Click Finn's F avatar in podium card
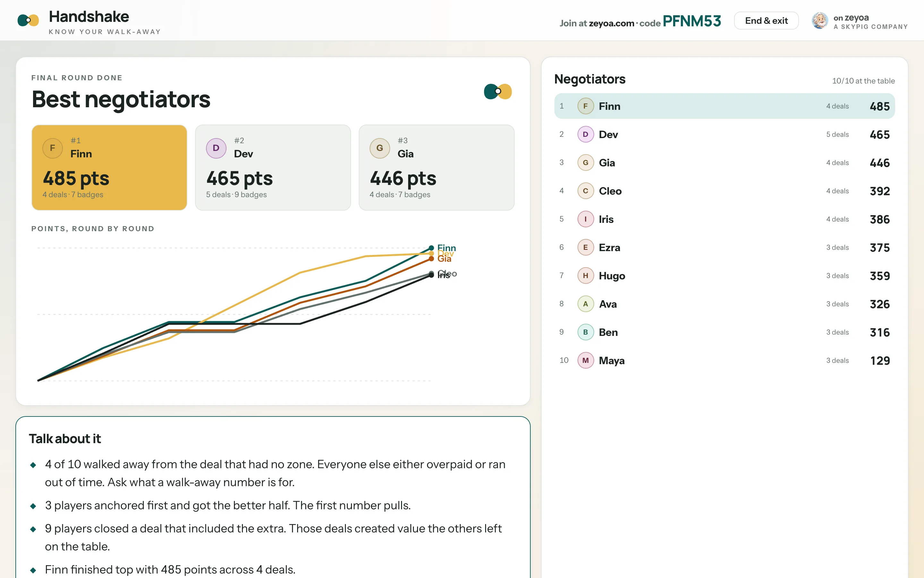The width and height of the screenshot is (924, 578). [53, 148]
